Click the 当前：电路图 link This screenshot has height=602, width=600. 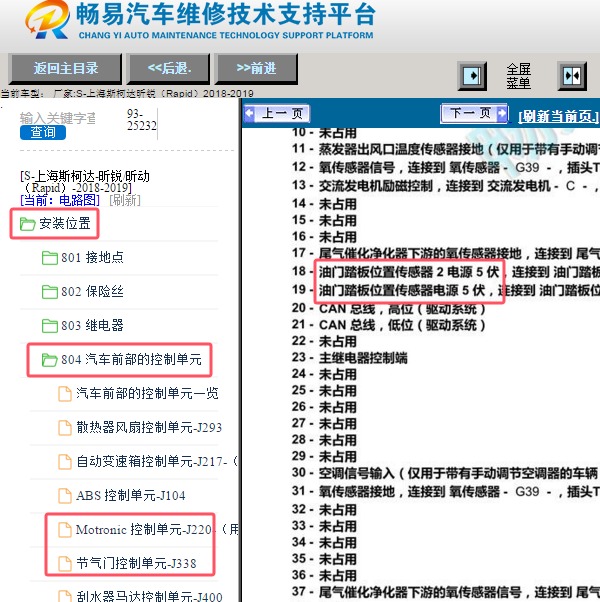(x=60, y=200)
